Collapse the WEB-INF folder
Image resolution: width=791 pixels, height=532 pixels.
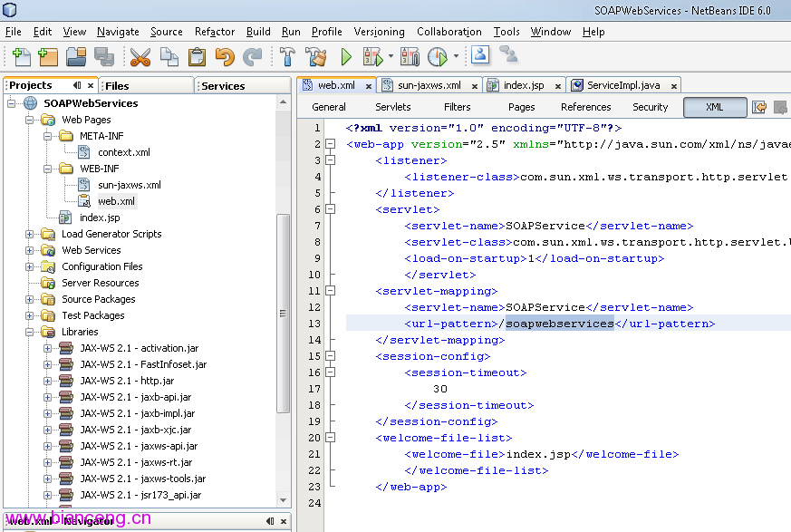pyautogui.click(x=47, y=169)
